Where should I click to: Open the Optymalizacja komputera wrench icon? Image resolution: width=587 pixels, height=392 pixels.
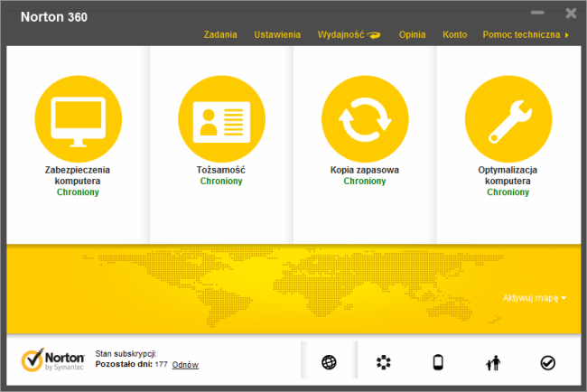[508, 119]
